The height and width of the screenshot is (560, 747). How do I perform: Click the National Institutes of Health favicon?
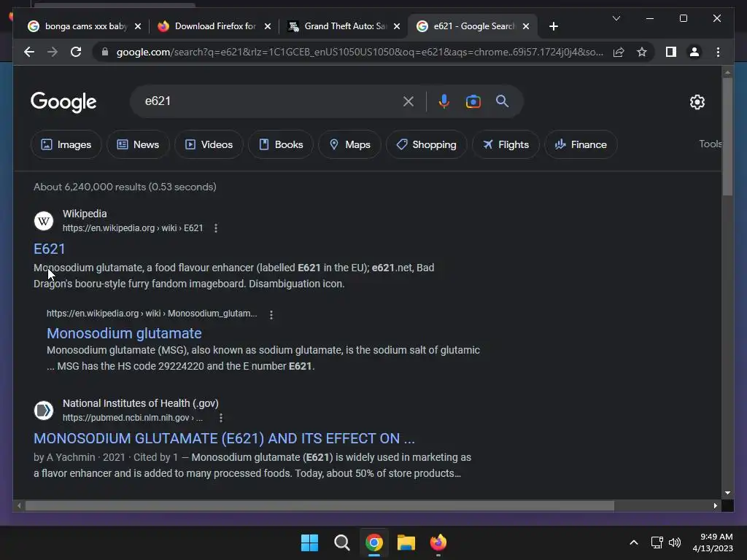[x=43, y=411]
